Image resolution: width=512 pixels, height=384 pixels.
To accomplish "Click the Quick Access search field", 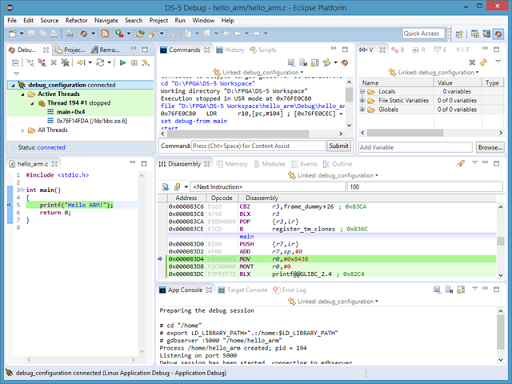I will pyautogui.click(x=423, y=34).
